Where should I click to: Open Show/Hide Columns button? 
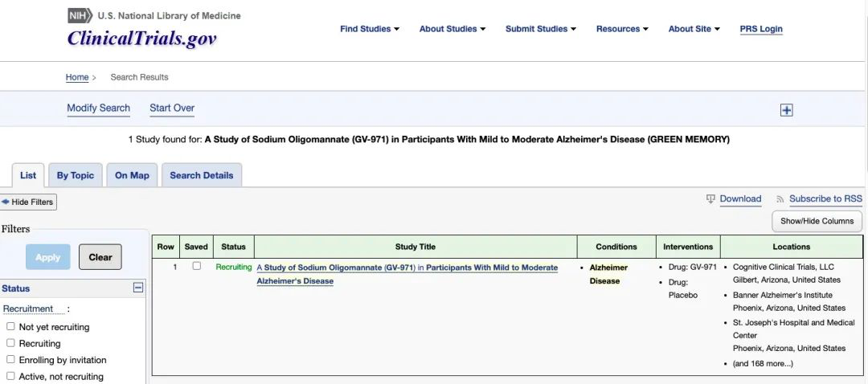(x=817, y=222)
